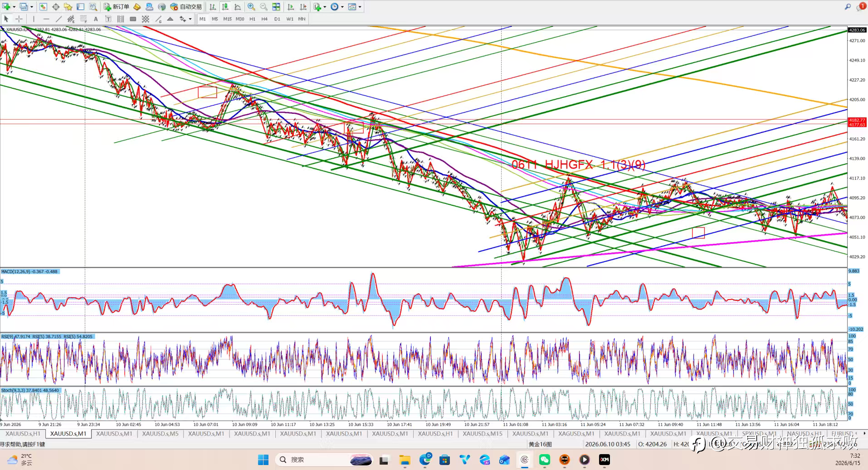Image resolution: width=868 pixels, height=470 pixels.
Task: Select the trendline drawing tool
Action: 59,19
